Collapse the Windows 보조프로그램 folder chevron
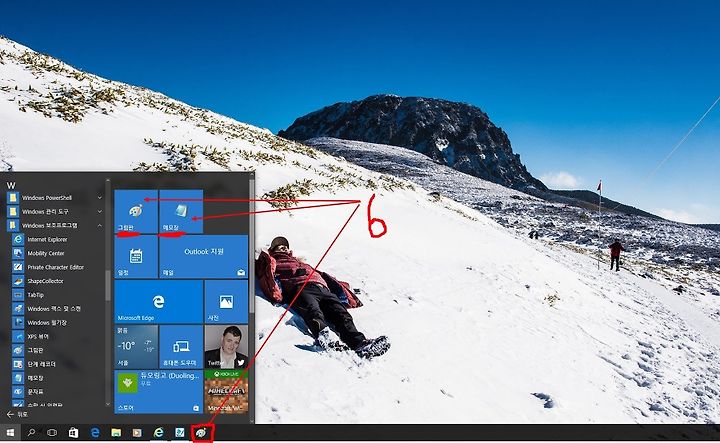 point(100,225)
